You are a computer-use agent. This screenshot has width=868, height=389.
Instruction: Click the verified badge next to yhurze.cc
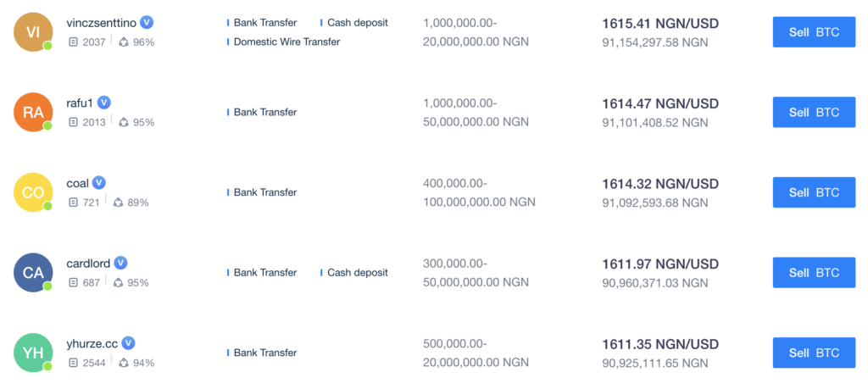point(129,343)
